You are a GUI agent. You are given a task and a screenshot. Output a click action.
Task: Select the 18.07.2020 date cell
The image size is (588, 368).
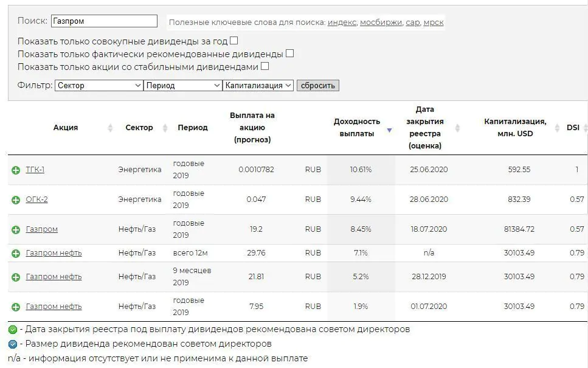(429, 229)
